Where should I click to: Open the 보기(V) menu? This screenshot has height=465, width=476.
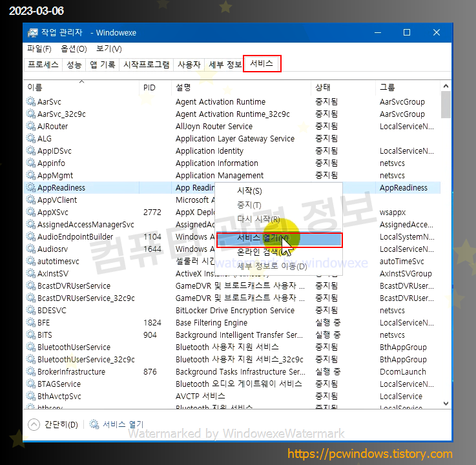pos(109,49)
